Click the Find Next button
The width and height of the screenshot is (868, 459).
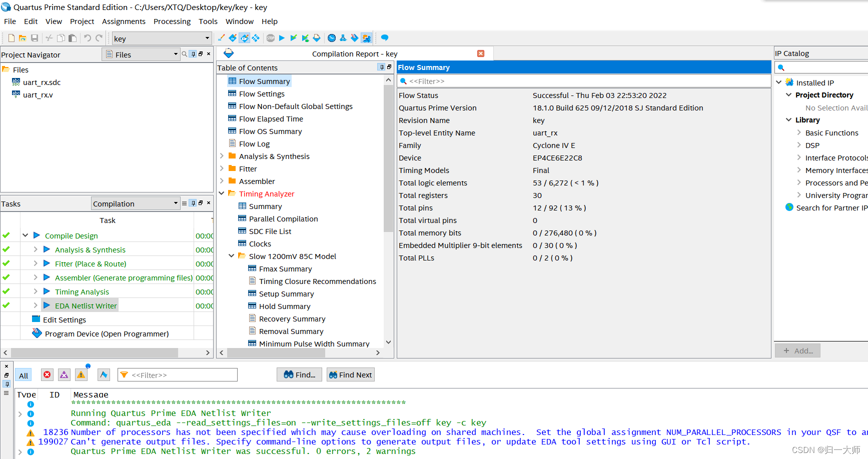(351, 374)
